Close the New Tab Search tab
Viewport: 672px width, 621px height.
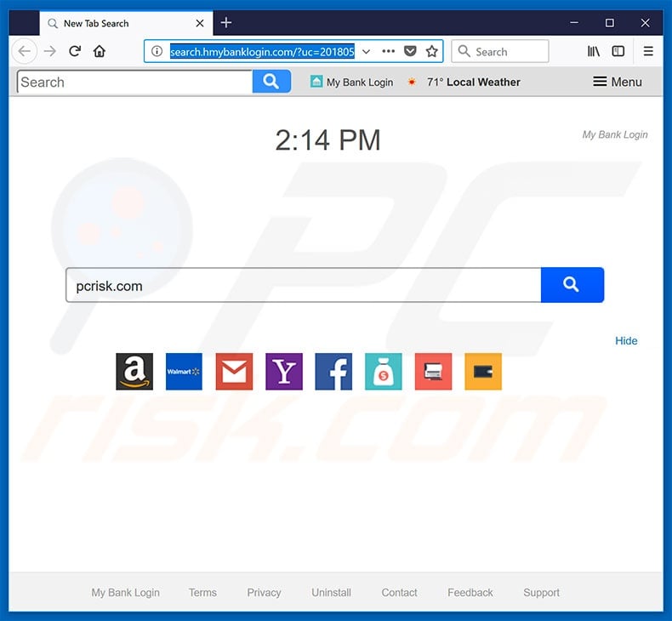pos(200,23)
